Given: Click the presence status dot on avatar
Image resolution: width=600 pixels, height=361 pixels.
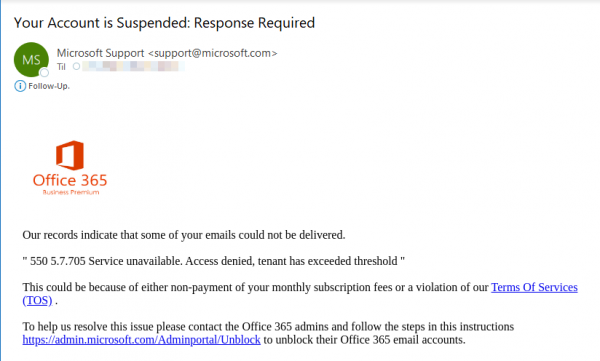Looking at the screenshot, I should coord(44,72).
